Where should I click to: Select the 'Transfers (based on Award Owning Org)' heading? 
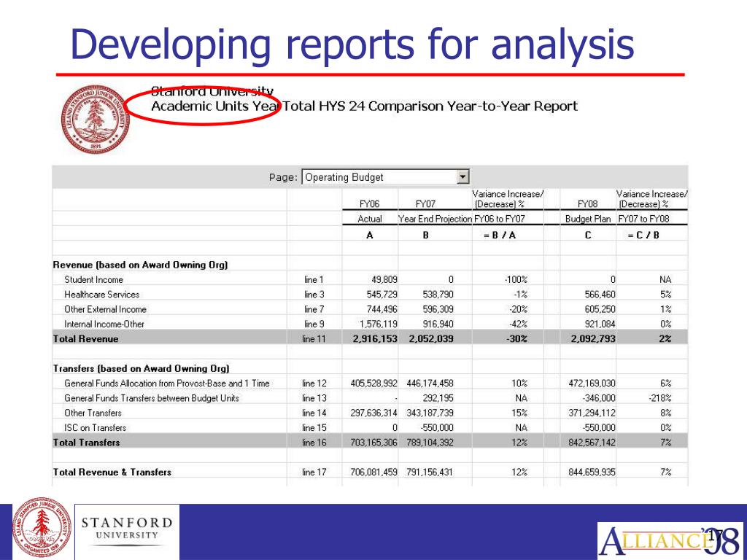141,368
